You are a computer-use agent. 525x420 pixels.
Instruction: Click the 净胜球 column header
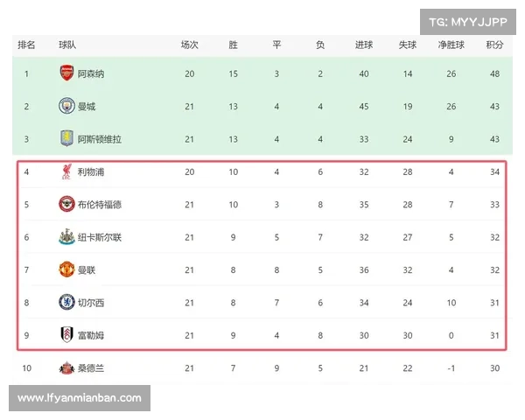[450, 45]
